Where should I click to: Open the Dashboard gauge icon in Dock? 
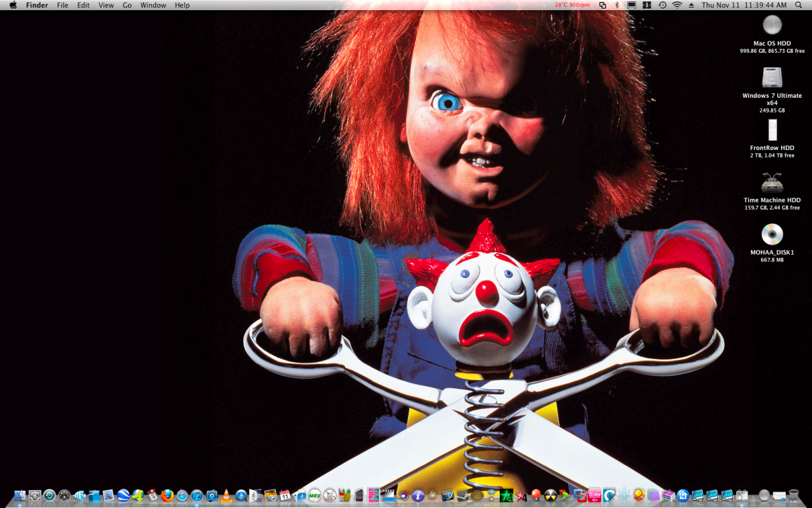tap(64, 495)
